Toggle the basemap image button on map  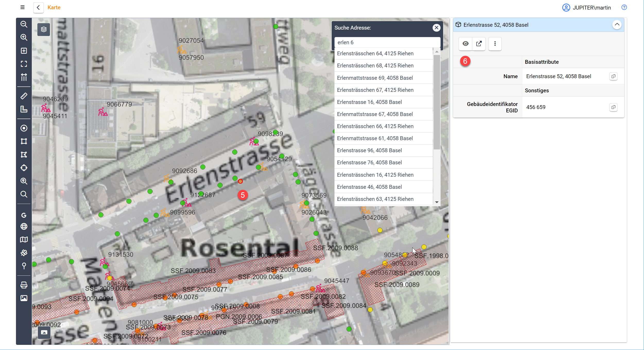(44, 332)
